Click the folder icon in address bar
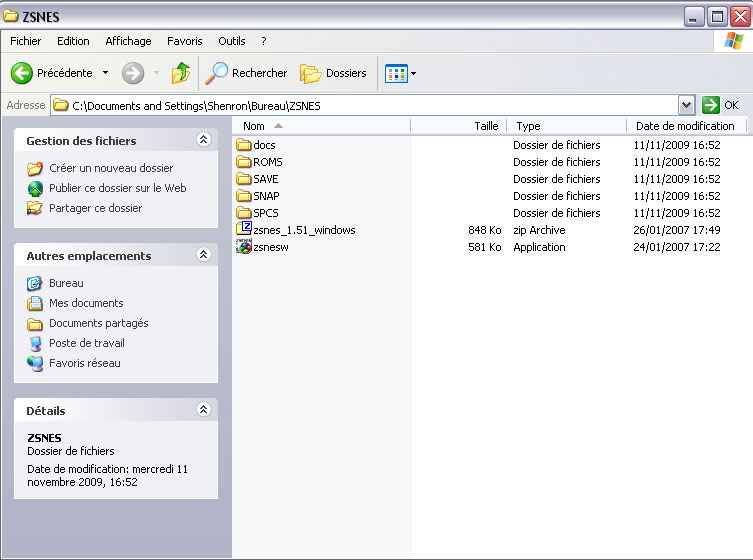 pyautogui.click(x=61, y=105)
